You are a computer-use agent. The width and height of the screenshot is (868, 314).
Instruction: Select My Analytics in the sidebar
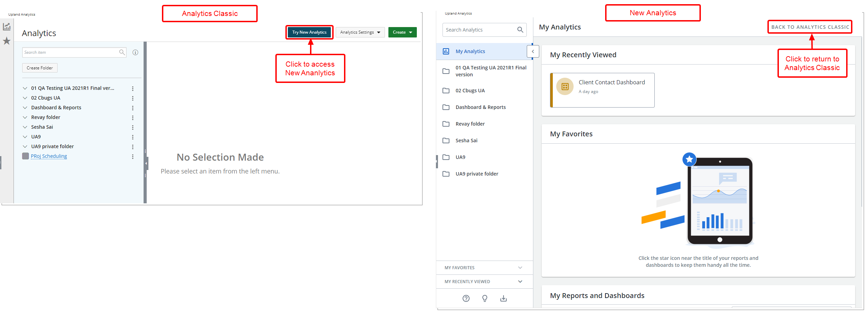470,51
